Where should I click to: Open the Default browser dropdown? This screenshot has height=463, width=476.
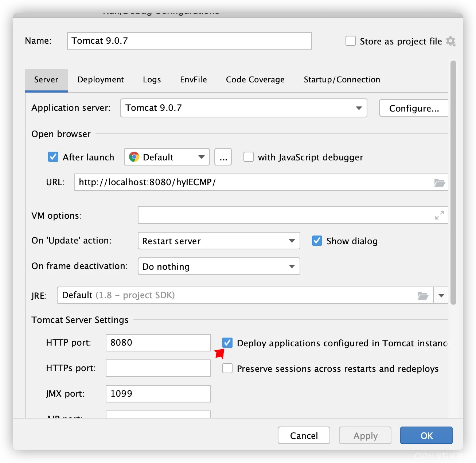tap(167, 157)
